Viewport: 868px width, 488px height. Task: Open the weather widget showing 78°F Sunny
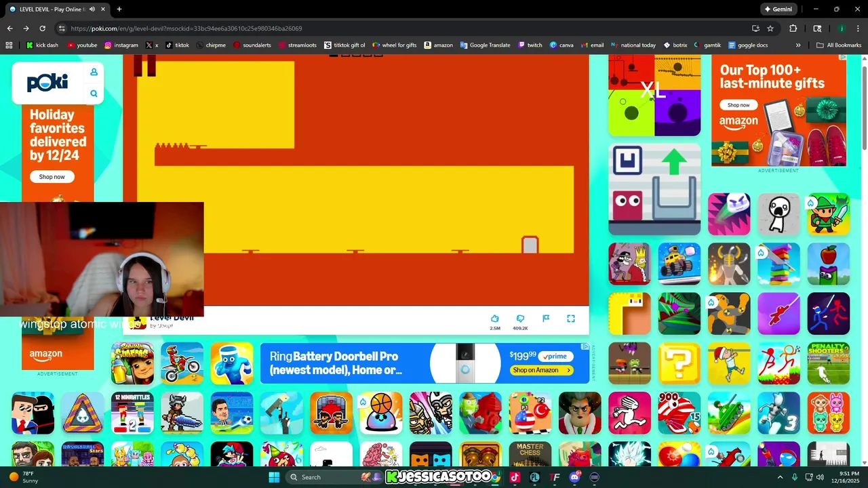[x=24, y=477]
